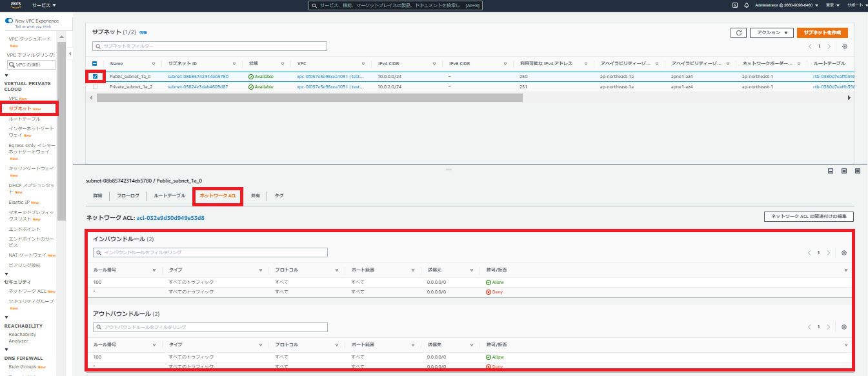This screenshot has width=868, height=376.
Task: Open inbound rules table settings gear
Action: (x=843, y=253)
